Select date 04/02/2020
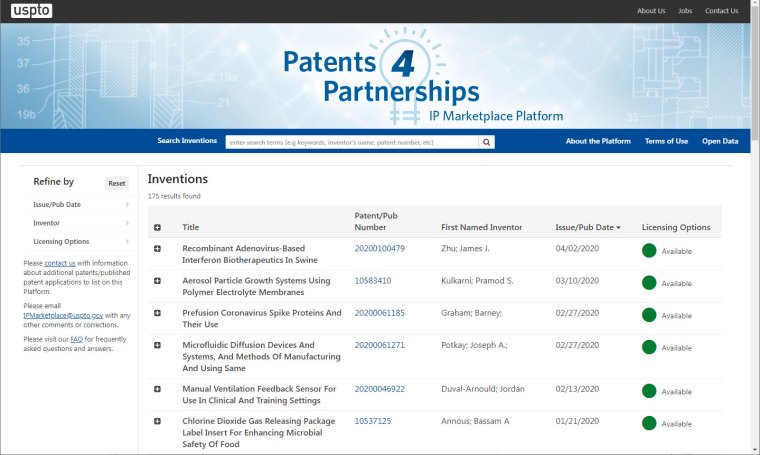Image resolution: width=760 pixels, height=455 pixels. pyautogui.click(x=577, y=249)
